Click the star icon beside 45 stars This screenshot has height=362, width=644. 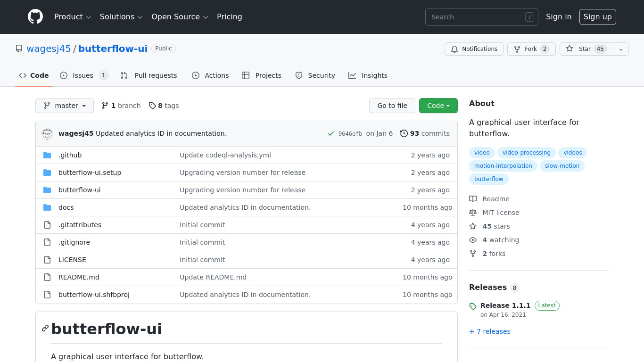(x=473, y=226)
